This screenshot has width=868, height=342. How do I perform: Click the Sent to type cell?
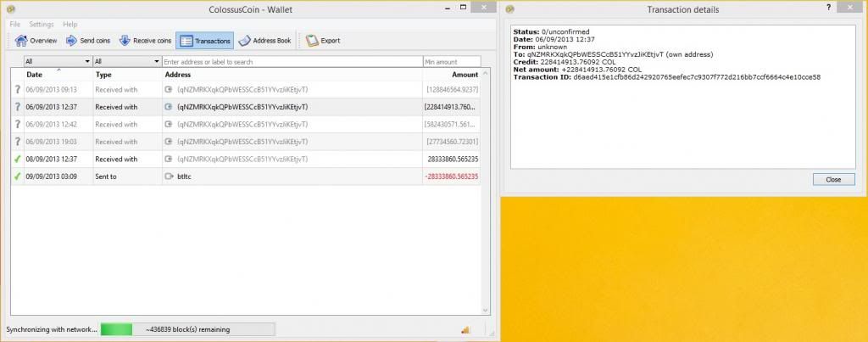[127, 177]
